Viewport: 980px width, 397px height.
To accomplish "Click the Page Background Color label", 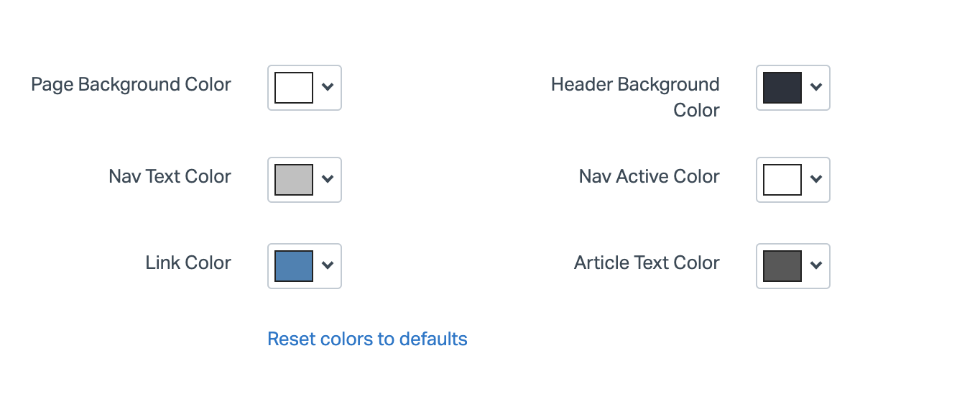I will [131, 85].
